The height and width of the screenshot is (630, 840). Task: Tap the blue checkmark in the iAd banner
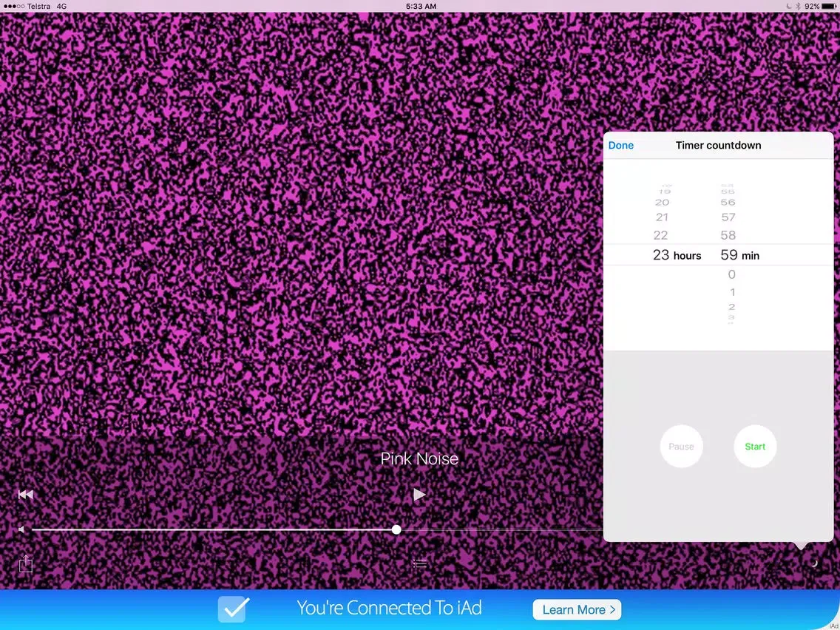pos(233,609)
